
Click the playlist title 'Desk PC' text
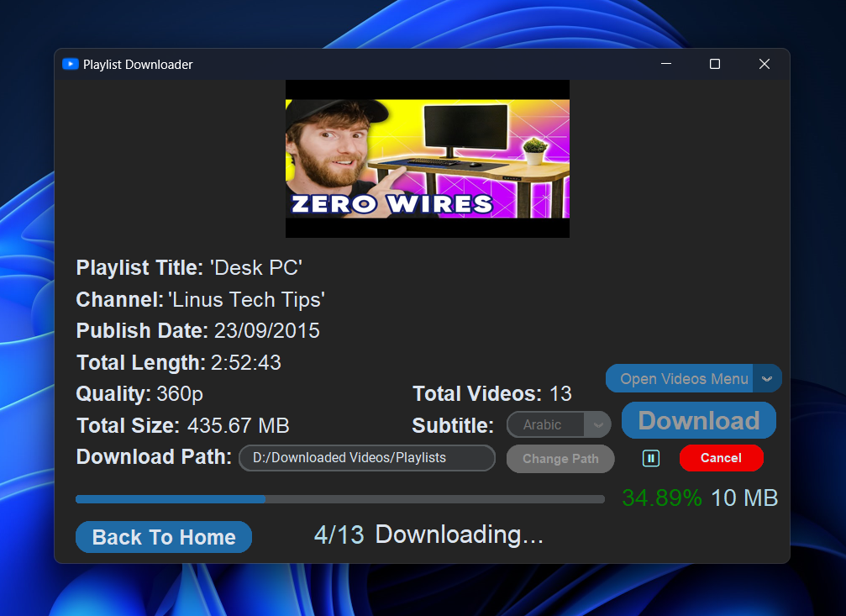point(255,268)
